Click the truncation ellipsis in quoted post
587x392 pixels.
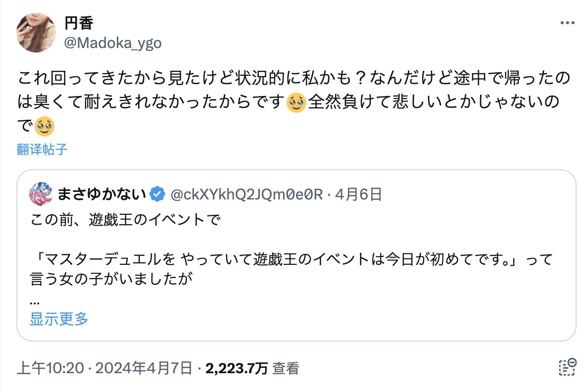pyautogui.click(x=35, y=301)
